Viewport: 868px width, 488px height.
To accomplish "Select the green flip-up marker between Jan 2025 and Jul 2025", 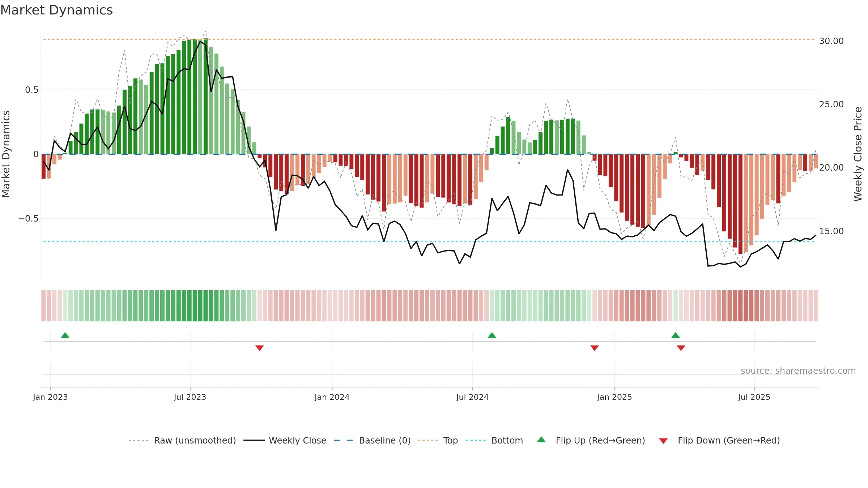I will click(676, 335).
